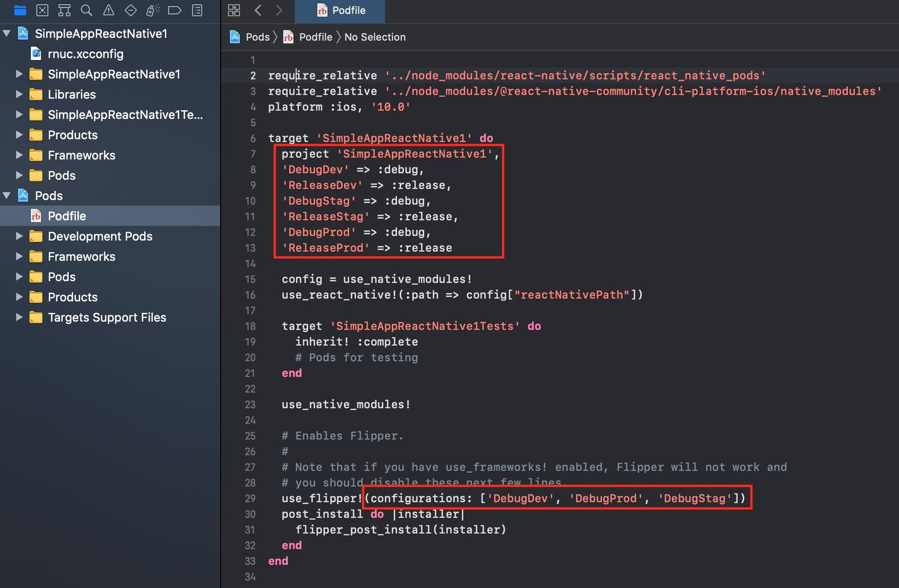Show the Breakpoint navigator tag icon
The width and height of the screenshot is (899, 588).
pyautogui.click(x=175, y=10)
